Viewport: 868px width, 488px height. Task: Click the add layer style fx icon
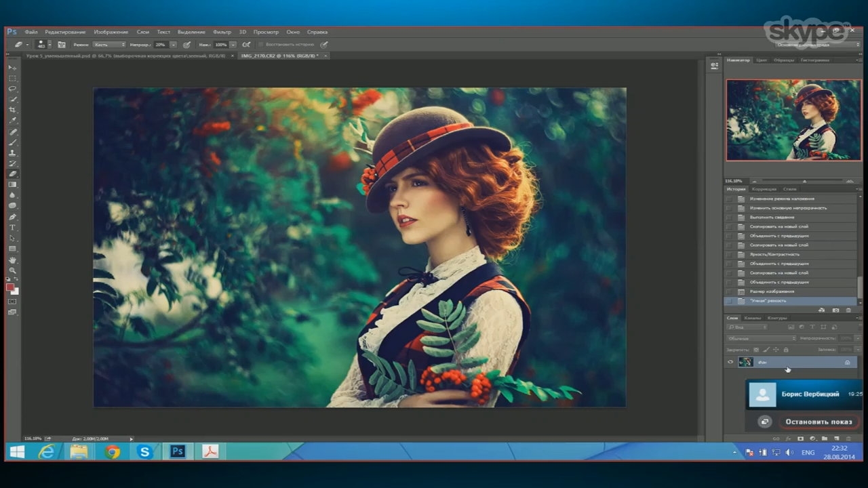click(788, 439)
